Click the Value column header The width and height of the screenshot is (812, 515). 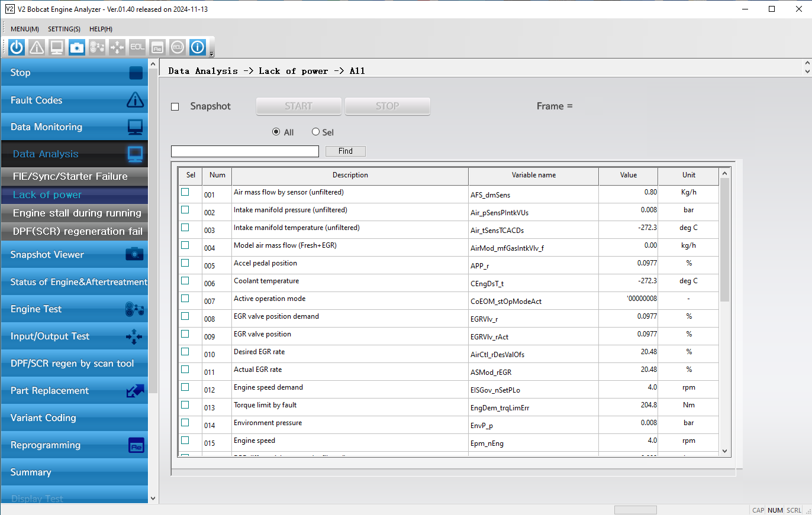click(628, 176)
